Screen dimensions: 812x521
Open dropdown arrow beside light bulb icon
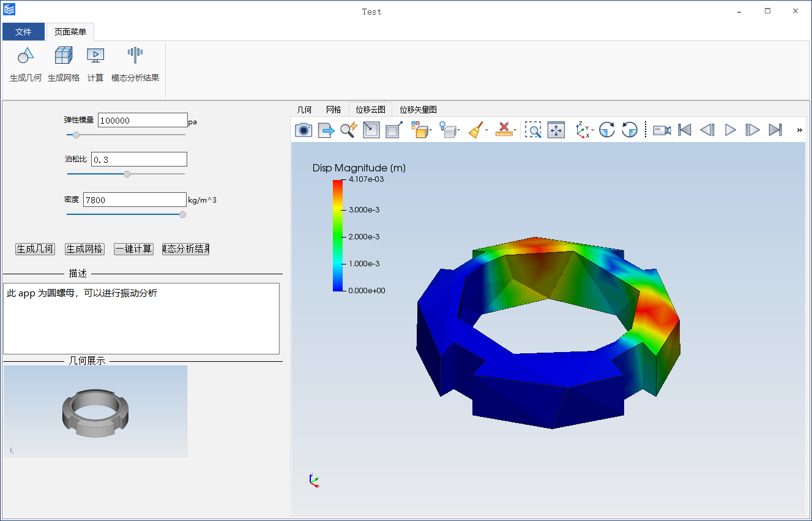(460, 130)
